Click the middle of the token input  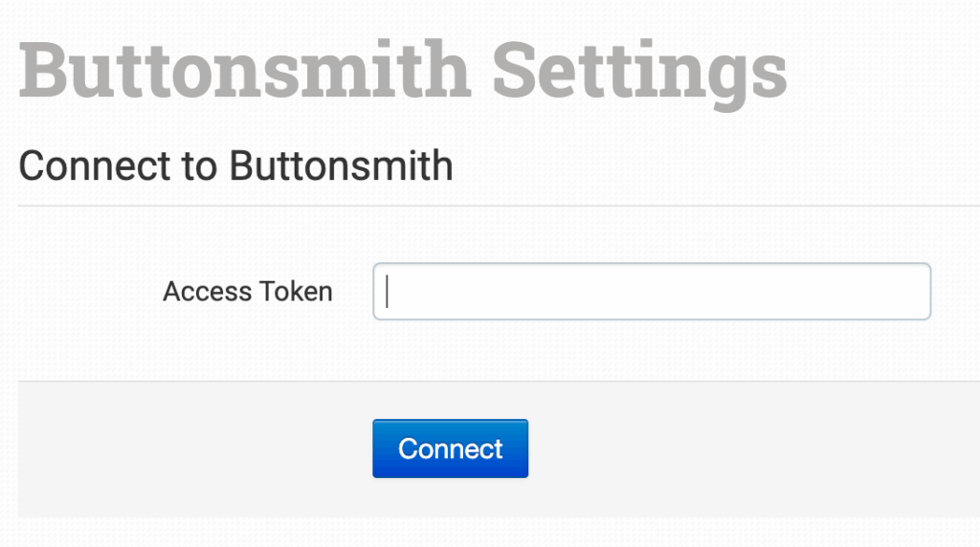[x=651, y=291]
